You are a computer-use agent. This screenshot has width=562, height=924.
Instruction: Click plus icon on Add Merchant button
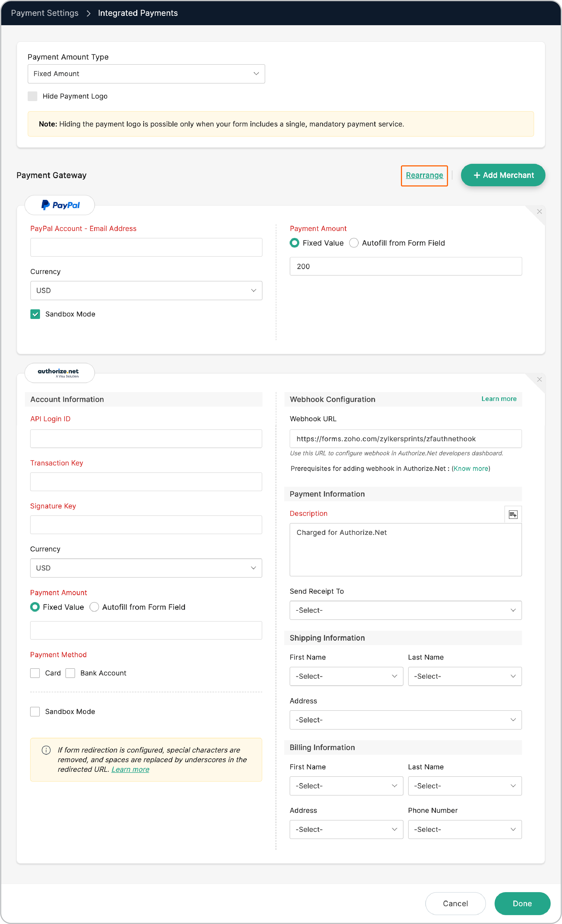(477, 175)
